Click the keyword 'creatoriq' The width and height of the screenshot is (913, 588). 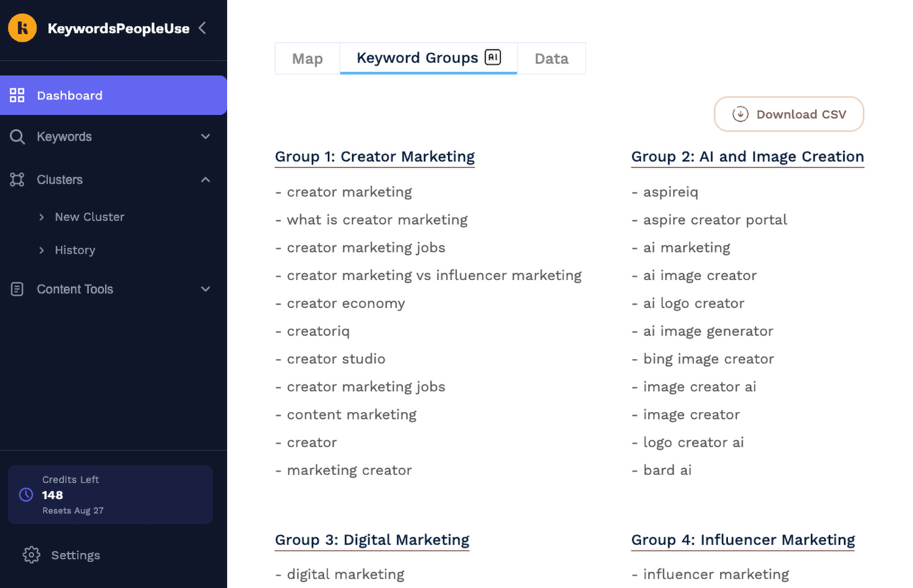[318, 331]
